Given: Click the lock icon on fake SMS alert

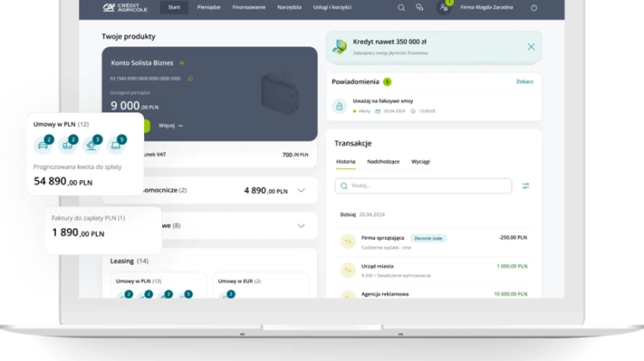Looking at the screenshot, I should point(340,106).
